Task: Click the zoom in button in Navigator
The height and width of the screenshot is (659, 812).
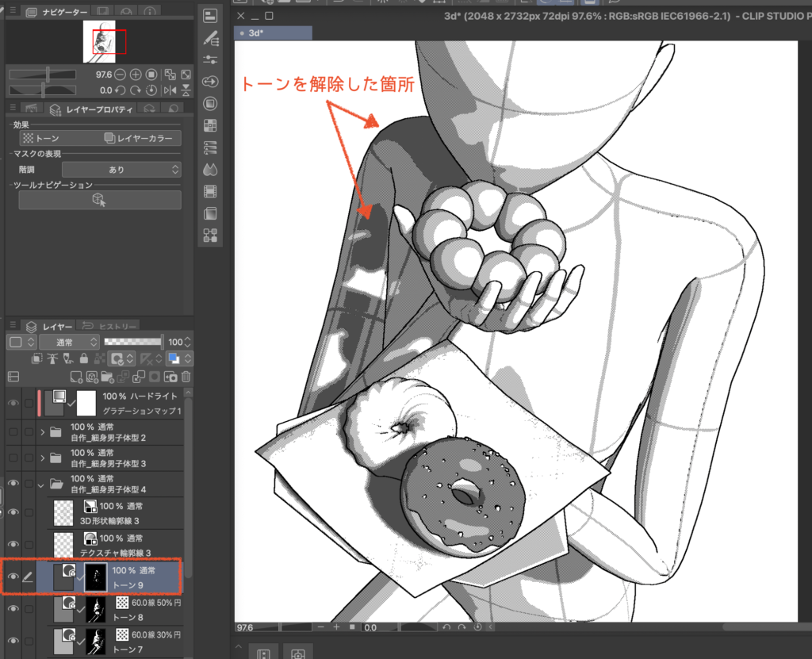Action: [x=135, y=75]
